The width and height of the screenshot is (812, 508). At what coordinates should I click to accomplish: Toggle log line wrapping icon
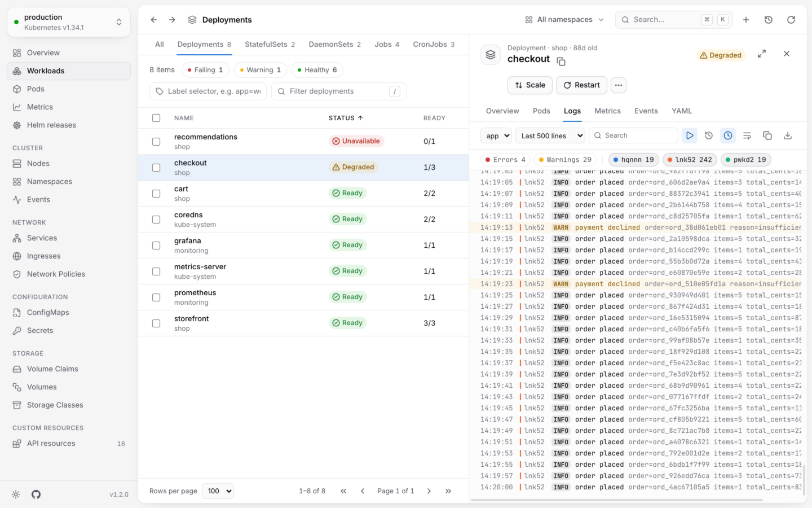point(747,135)
